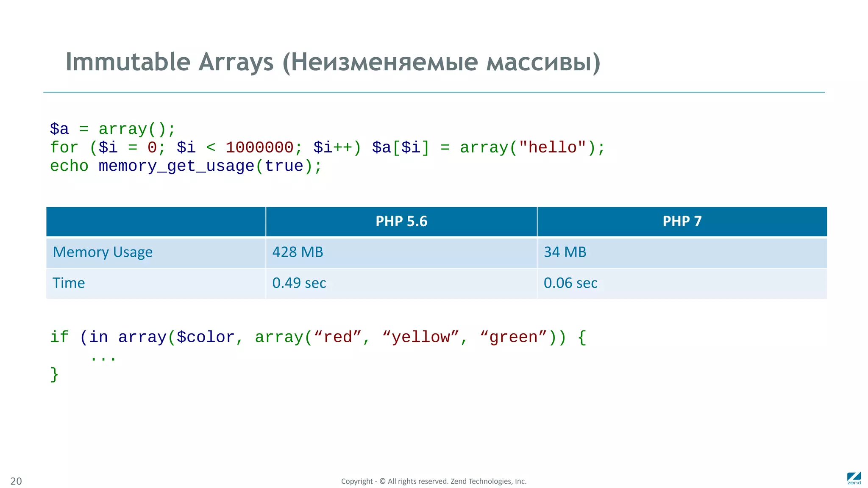Click the '34 MB' cell
The width and height of the screenshot is (868, 488).
pyautogui.click(x=682, y=253)
